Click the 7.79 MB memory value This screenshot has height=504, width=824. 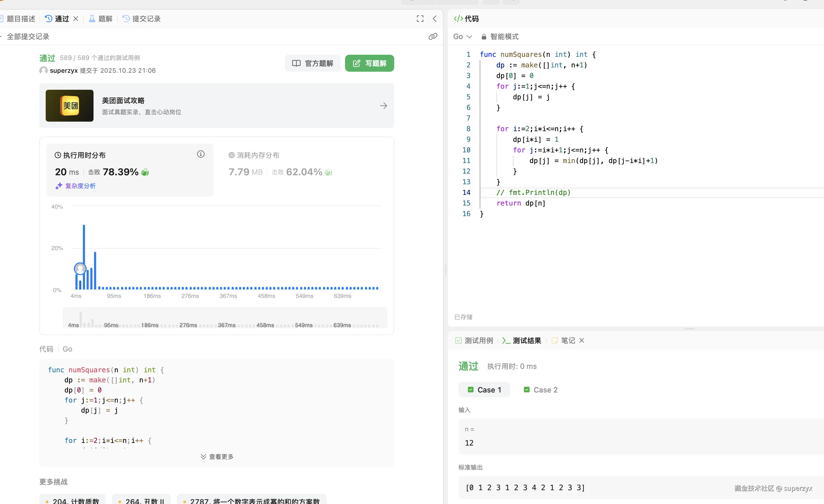click(x=245, y=172)
